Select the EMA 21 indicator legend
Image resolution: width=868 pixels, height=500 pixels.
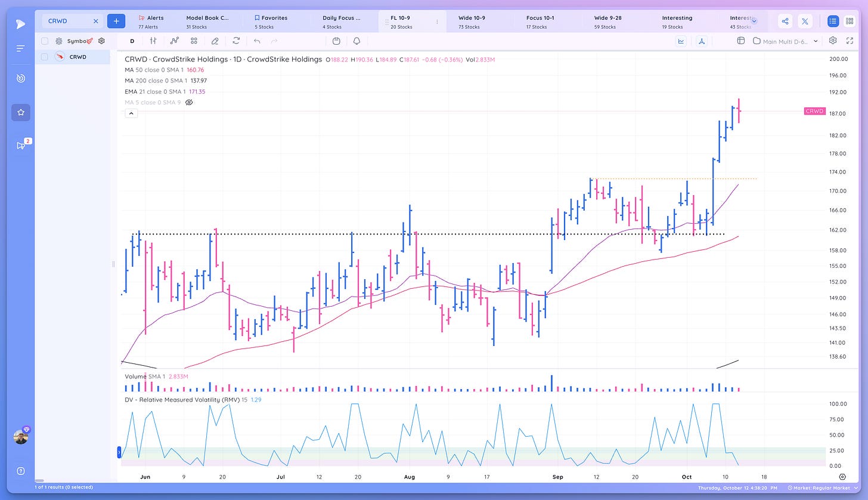pyautogui.click(x=165, y=92)
